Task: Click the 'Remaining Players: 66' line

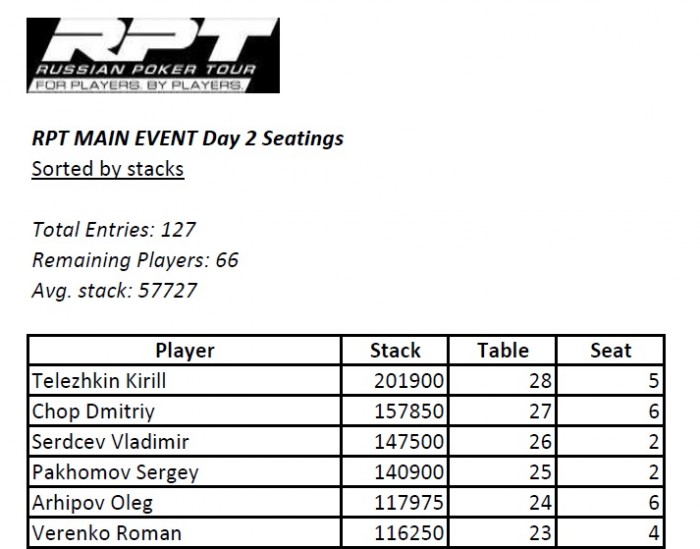Action: pyautogui.click(x=135, y=260)
